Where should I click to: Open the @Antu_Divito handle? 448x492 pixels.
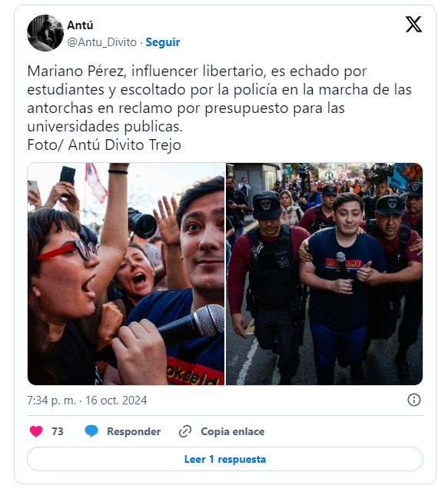[102, 42]
